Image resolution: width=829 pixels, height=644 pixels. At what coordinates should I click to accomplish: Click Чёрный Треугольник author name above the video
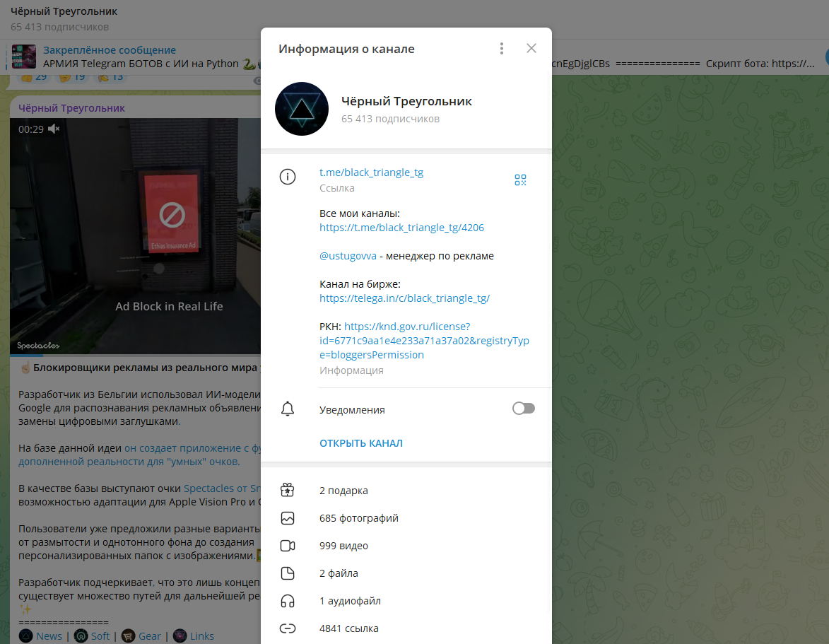71,108
